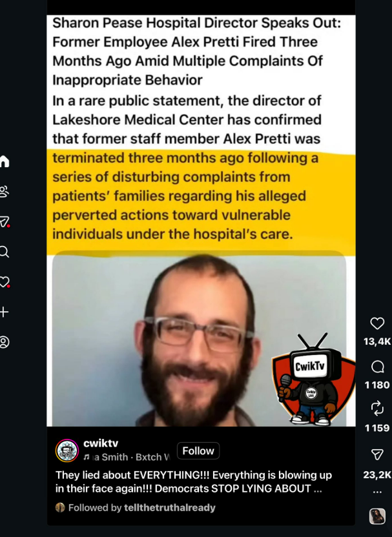This screenshot has height=537, width=392.
Task: Open profile icon in sidebar
Action: (x=4, y=342)
